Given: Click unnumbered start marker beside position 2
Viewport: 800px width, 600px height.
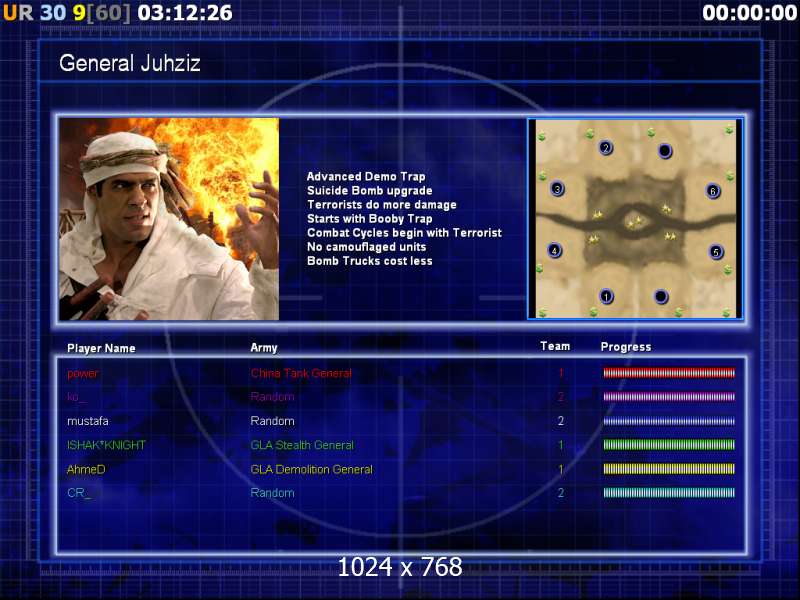Looking at the screenshot, I should (665, 151).
